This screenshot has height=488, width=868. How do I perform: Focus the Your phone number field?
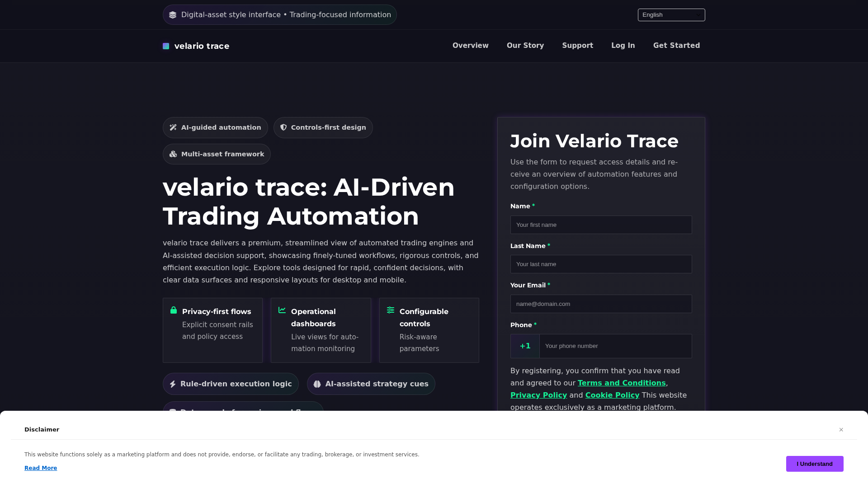tap(616, 346)
